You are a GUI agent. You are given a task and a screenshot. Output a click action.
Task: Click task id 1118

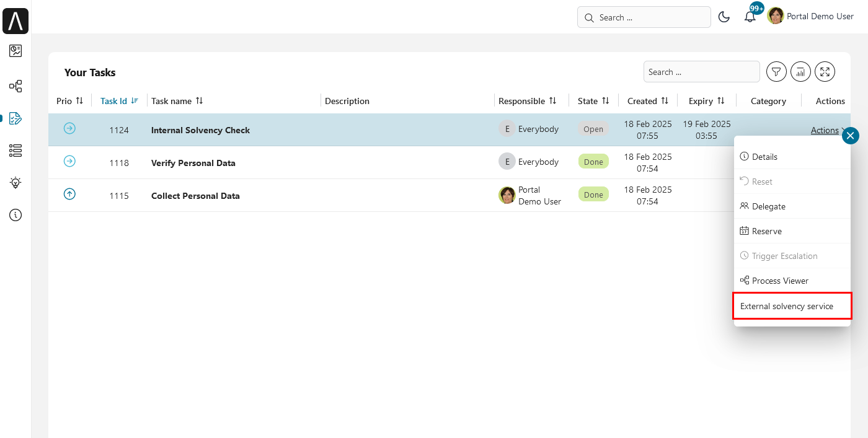pos(119,163)
